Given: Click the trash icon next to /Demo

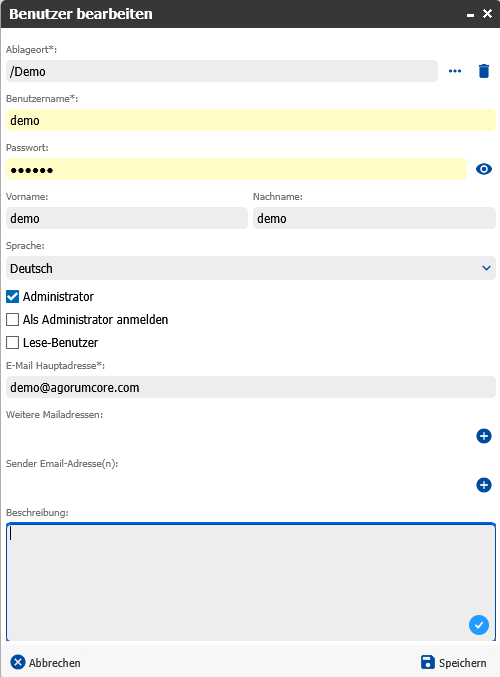Looking at the screenshot, I should [484, 71].
